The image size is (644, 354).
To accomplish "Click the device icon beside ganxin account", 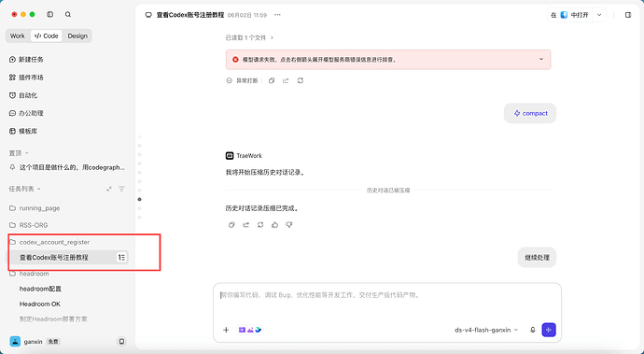I will pos(121,342).
